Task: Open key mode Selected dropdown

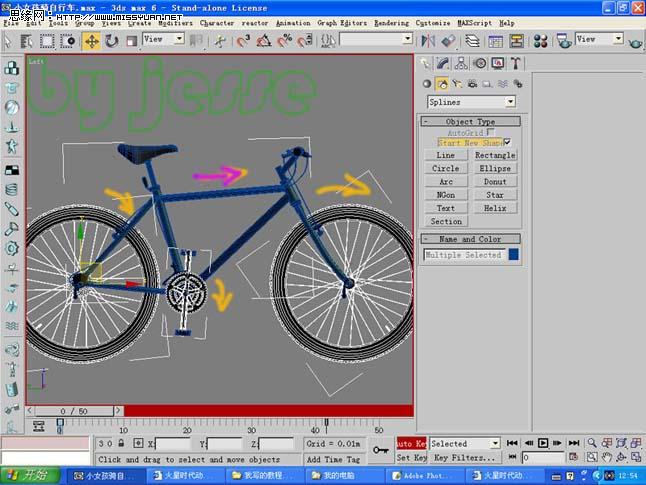Action: pos(495,444)
